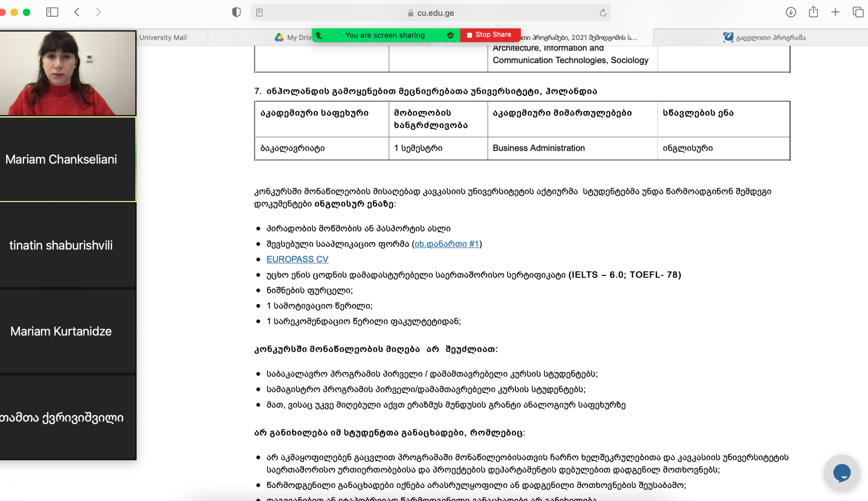Go forward with the forward arrow
Image resolution: width=868 pixels, height=501 pixels.
[98, 12]
